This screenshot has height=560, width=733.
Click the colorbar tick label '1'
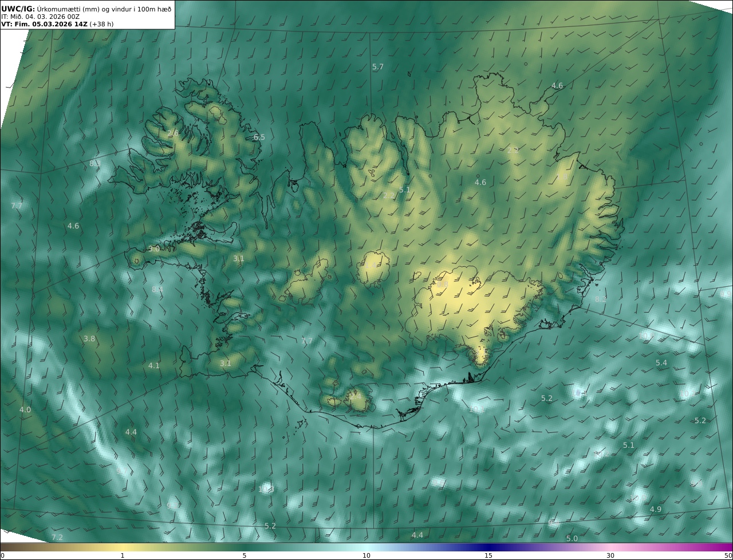click(x=122, y=555)
